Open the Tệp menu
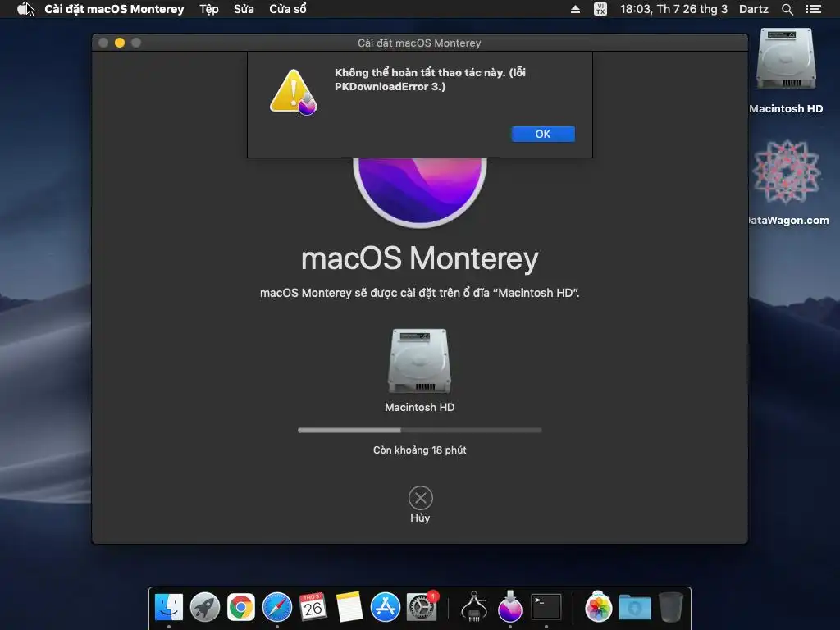The width and height of the screenshot is (840, 630). pyautogui.click(x=209, y=9)
